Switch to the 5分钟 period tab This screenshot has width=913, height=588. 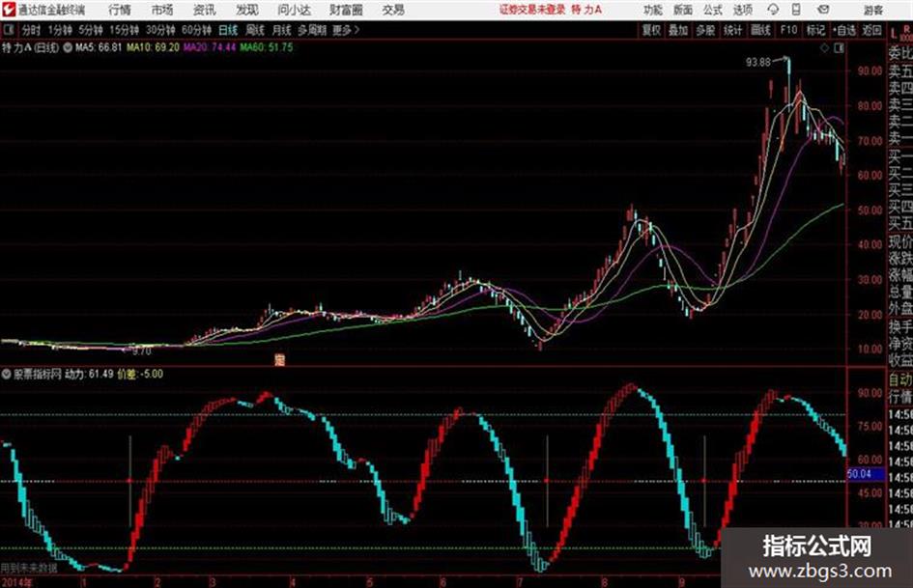[x=91, y=30]
